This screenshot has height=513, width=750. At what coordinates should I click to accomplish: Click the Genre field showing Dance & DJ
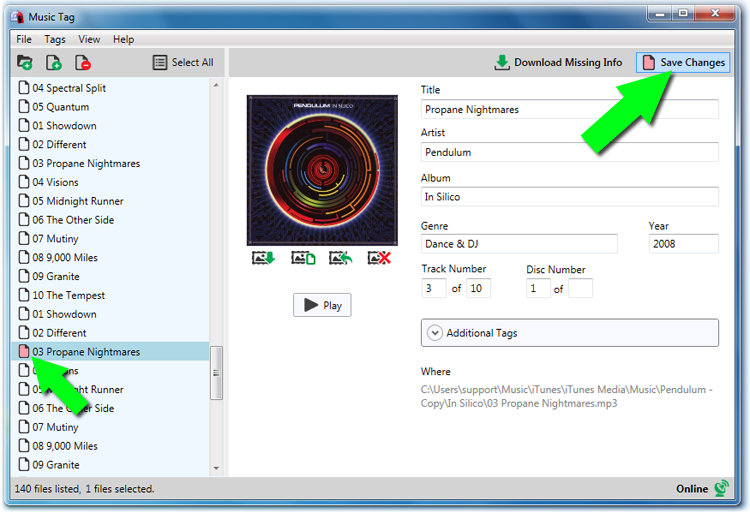[x=519, y=244]
